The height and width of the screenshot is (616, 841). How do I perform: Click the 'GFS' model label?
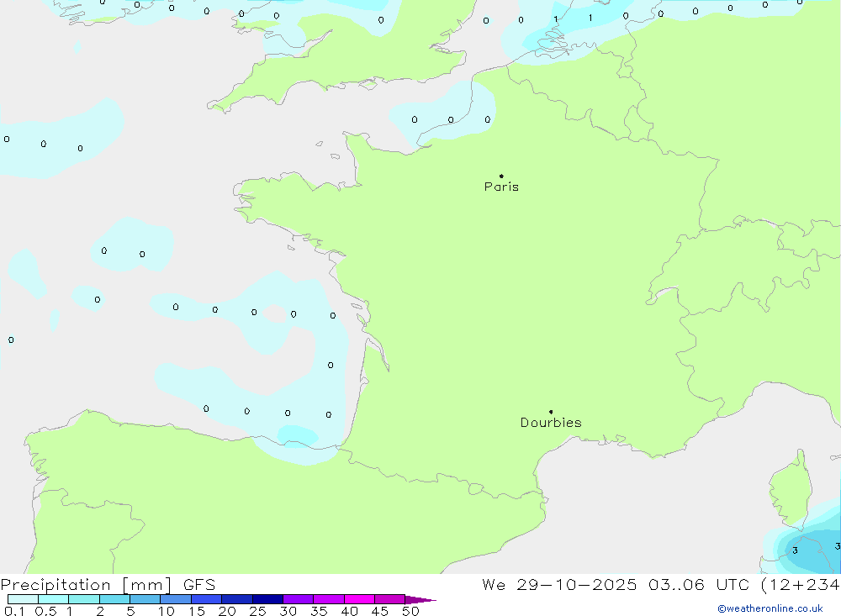199,585
